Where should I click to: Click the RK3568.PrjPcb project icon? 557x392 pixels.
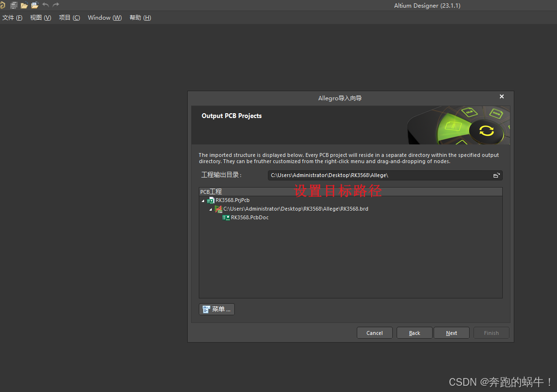click(211, 200)
